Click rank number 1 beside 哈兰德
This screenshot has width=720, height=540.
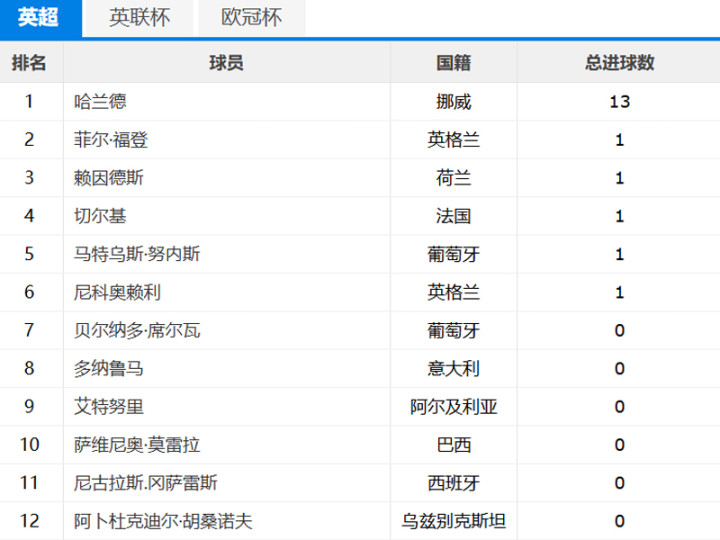pos(29,101)
